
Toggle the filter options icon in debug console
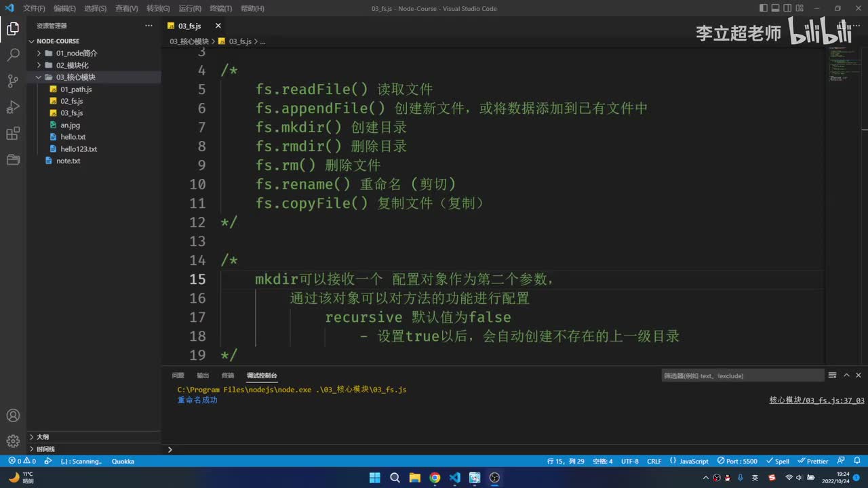point(832,375)
